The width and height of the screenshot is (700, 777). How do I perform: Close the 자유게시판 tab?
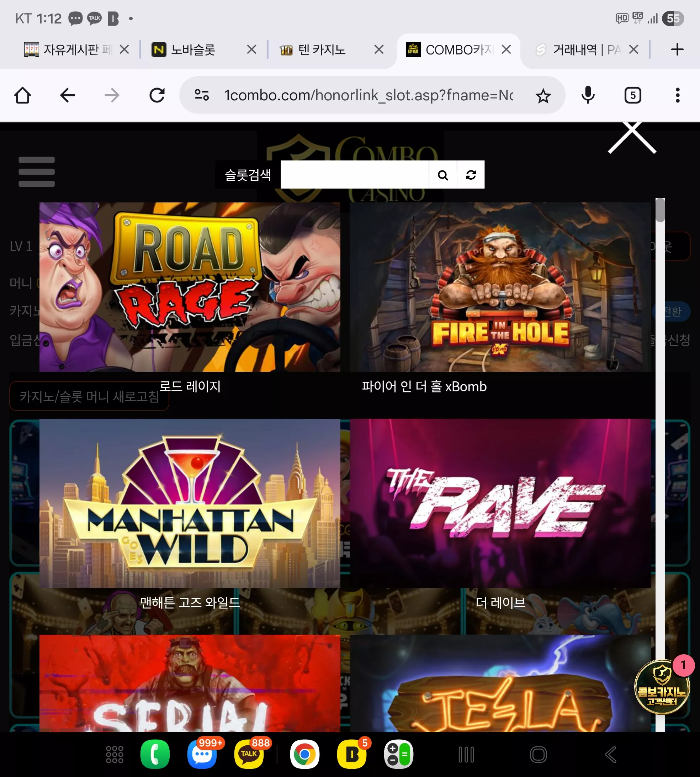124,49
